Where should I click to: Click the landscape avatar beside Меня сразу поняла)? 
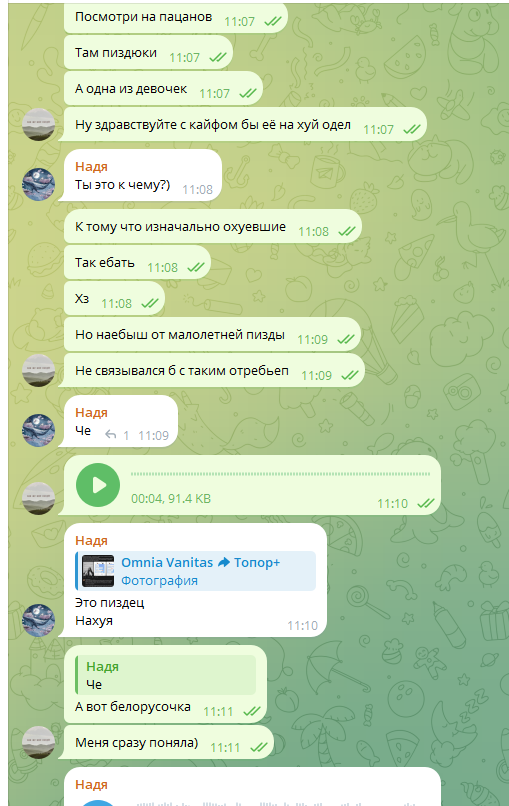coord(39,742)
